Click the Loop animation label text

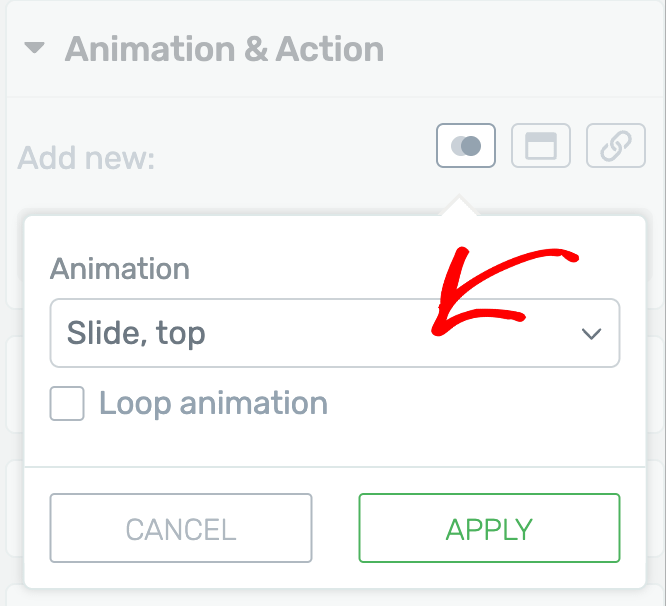pyautogui.click(x=213, y=403)
